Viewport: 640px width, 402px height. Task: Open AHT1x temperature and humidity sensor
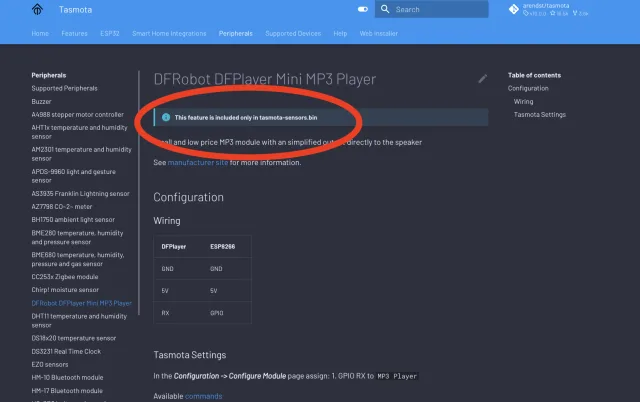coord(80,132)
